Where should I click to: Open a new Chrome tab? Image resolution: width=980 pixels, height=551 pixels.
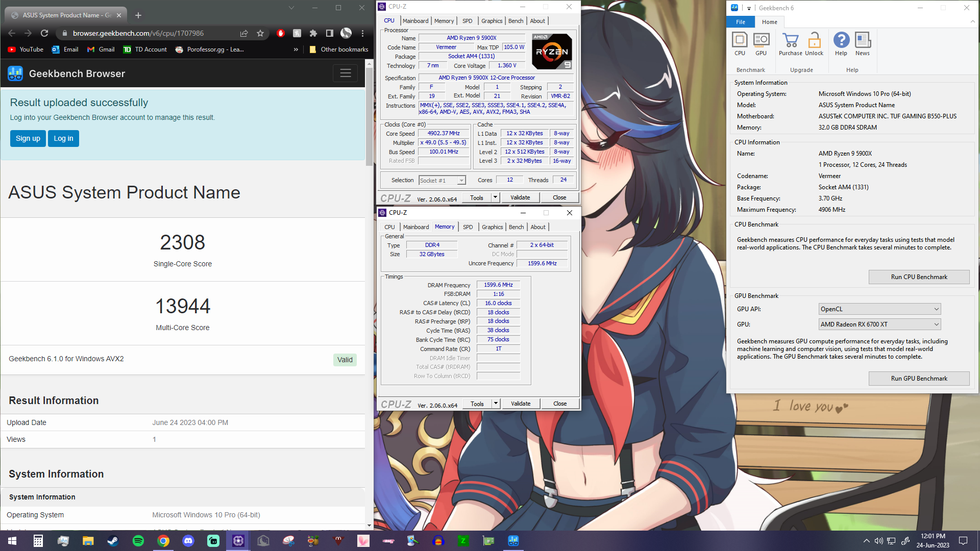tap(138, 15)
